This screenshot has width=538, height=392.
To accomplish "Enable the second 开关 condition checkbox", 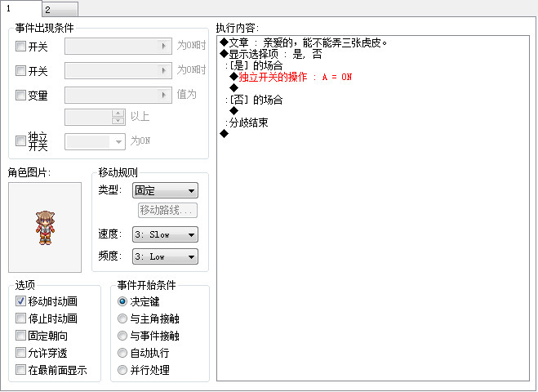I will tap(20, 71).
